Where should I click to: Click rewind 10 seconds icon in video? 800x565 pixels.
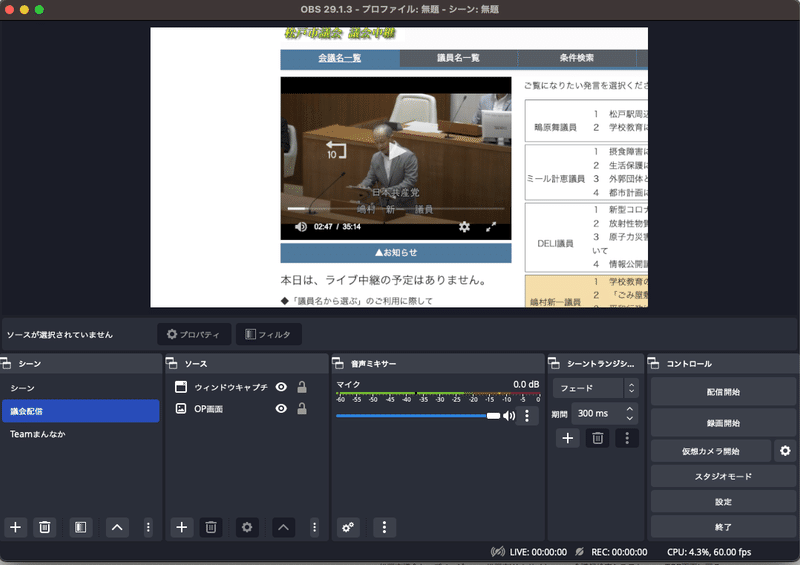pos(336,150)
